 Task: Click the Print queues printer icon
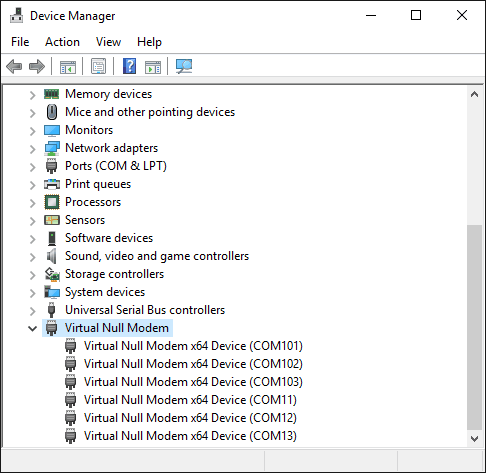[x=52, y=184]
